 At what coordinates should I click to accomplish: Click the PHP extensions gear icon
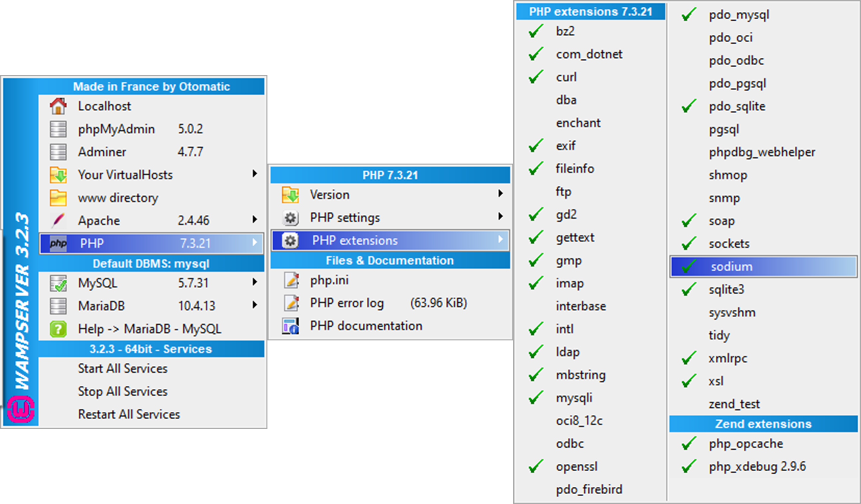click(290, 241)
